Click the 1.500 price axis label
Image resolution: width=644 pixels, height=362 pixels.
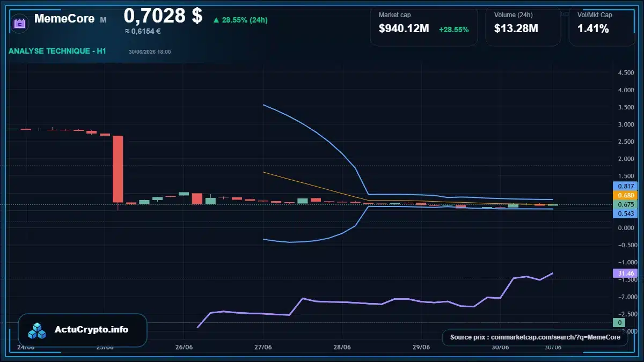click(x=626, y=176)
